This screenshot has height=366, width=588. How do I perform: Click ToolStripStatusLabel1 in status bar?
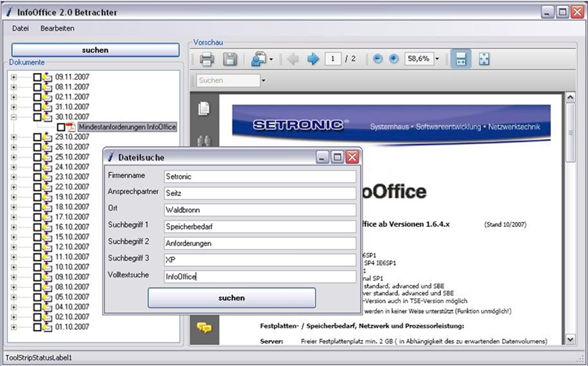(38, 358)
